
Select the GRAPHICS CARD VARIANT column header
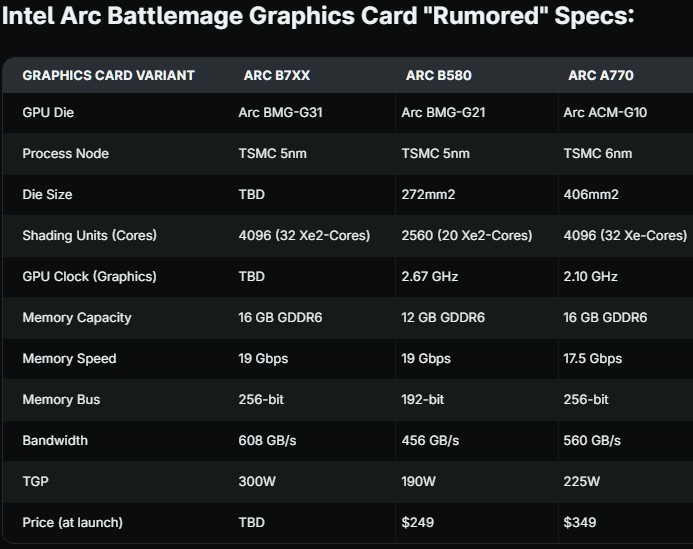coord(108,75)
